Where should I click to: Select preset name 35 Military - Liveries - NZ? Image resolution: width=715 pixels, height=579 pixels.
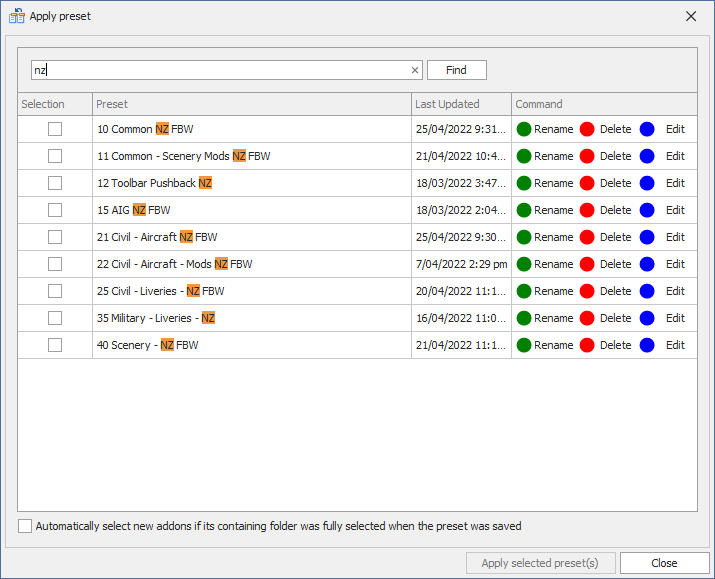pos(156,318)
